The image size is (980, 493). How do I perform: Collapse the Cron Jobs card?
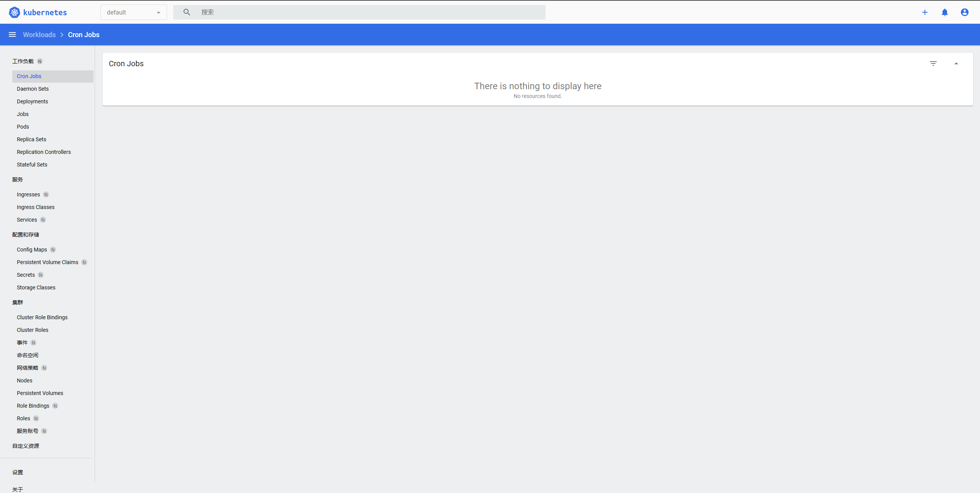click(x=956, y=64)
